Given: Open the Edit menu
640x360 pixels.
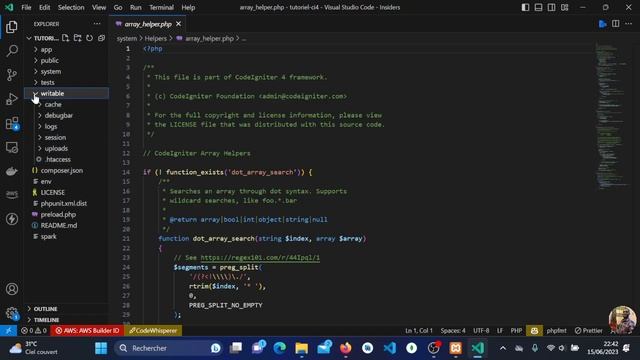Looking at the screenshot, I should (44, 7).
